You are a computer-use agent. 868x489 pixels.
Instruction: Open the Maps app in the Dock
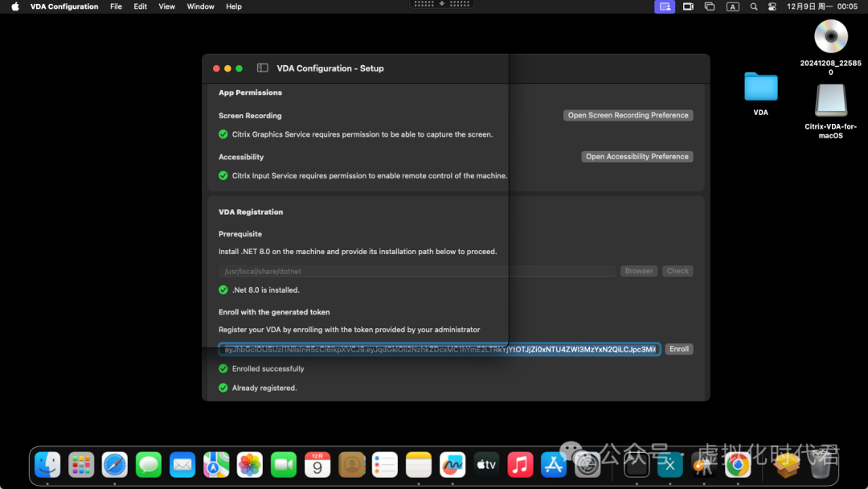tap(216, 465)
